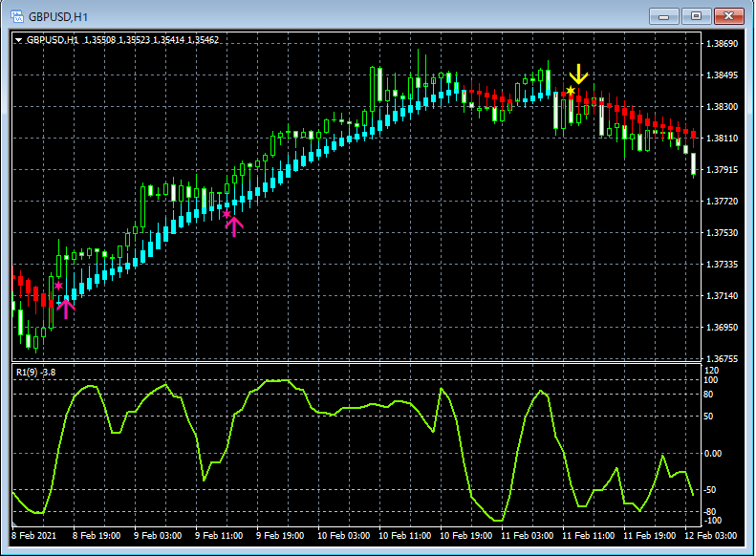Click the 1.38690 price scale label
This screenshot has width=756, height=556.
[x=723, y=44]
